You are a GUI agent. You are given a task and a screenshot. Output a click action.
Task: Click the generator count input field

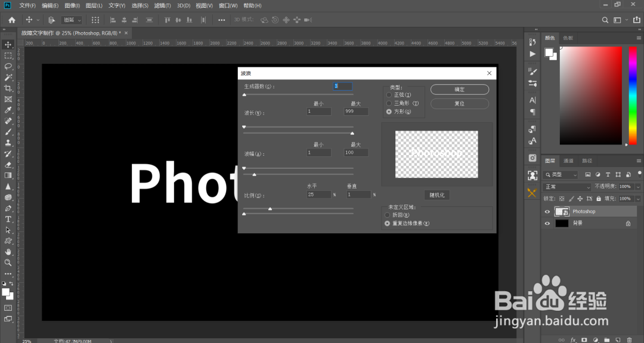342,86
